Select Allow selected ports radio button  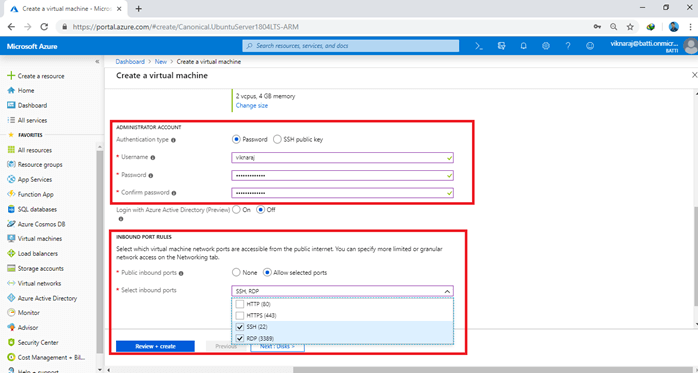(x=267, y=272)
